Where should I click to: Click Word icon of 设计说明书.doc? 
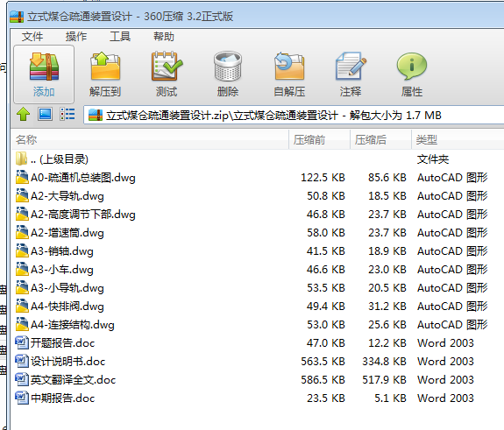point(22,361)
